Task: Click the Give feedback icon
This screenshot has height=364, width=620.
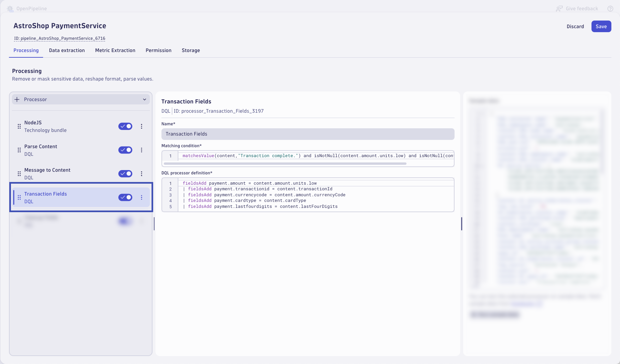Action: click(559, 9)
